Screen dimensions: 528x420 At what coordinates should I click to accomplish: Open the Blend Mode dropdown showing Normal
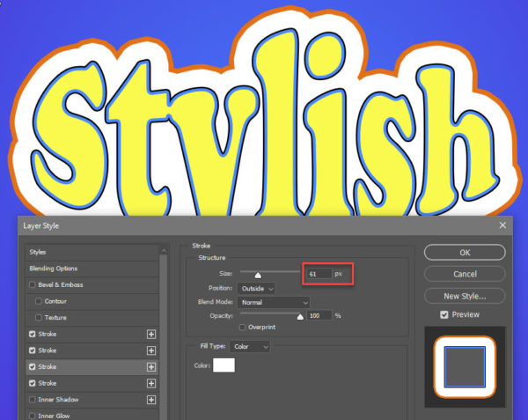274,303
